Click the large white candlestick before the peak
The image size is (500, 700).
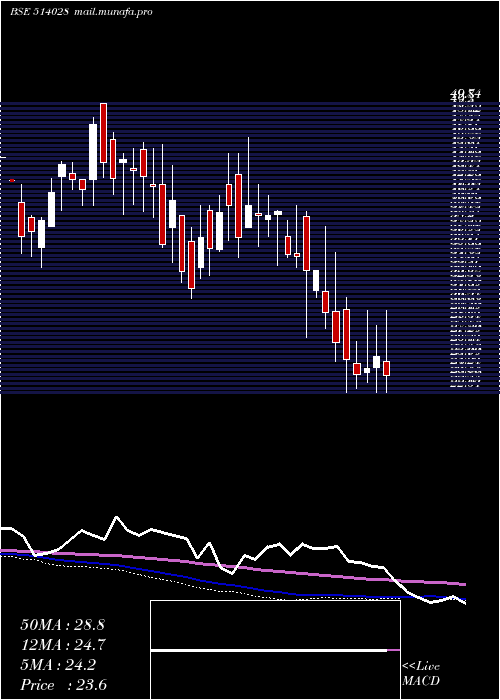(93, 152)
